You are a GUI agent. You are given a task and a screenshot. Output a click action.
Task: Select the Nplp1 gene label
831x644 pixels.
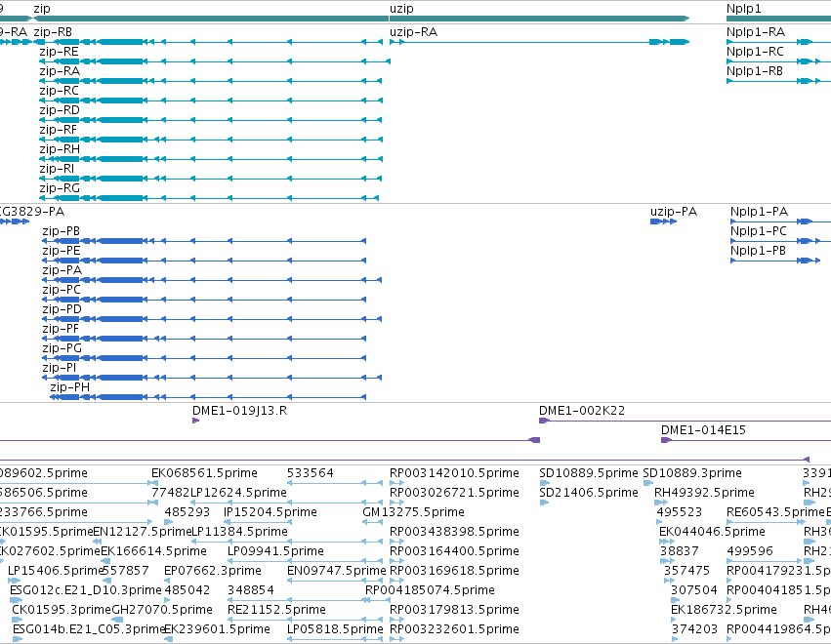pos(743,9)
